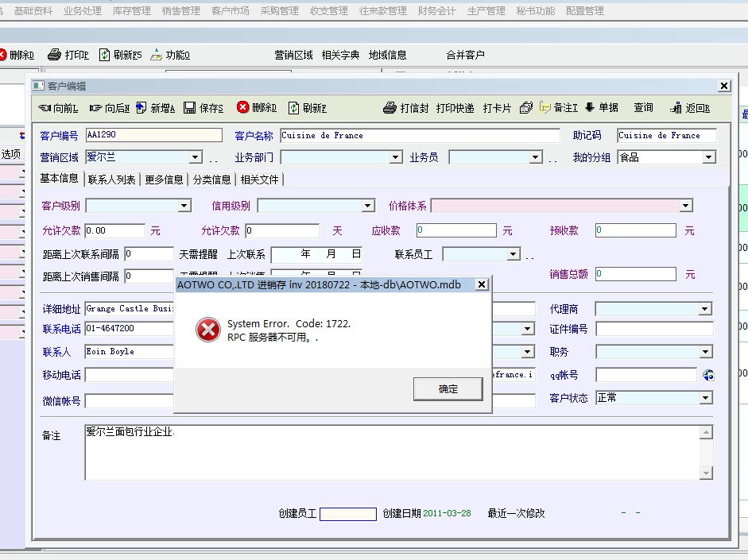Click the globe icon beside qq帐号

(708, 375)
